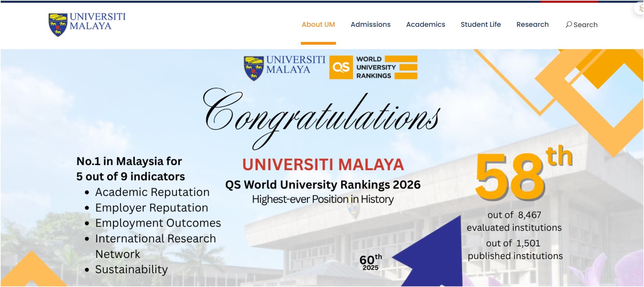Expand the Research navigation item
Screen dimensions: 644x287
(x=532, y=24)
